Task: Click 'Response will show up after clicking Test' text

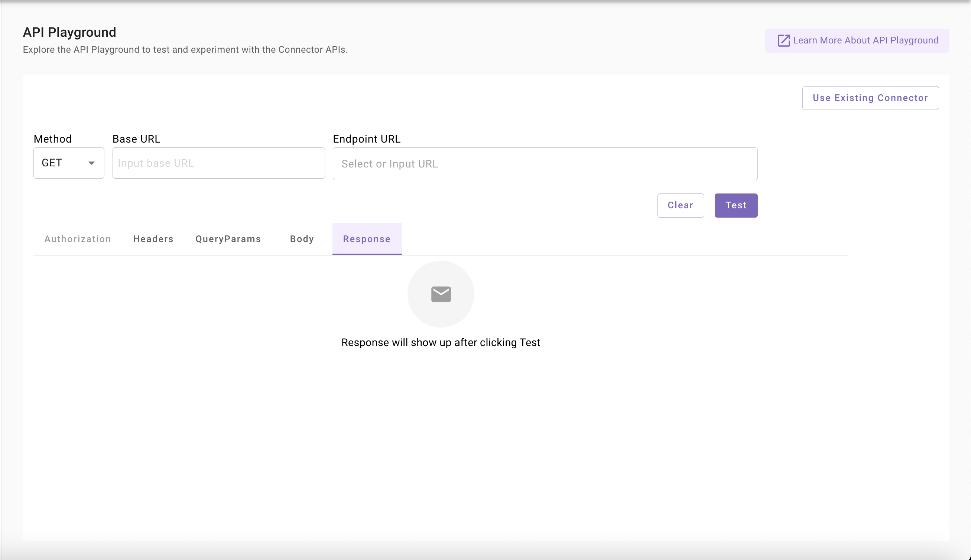Action: coord(441,342)
